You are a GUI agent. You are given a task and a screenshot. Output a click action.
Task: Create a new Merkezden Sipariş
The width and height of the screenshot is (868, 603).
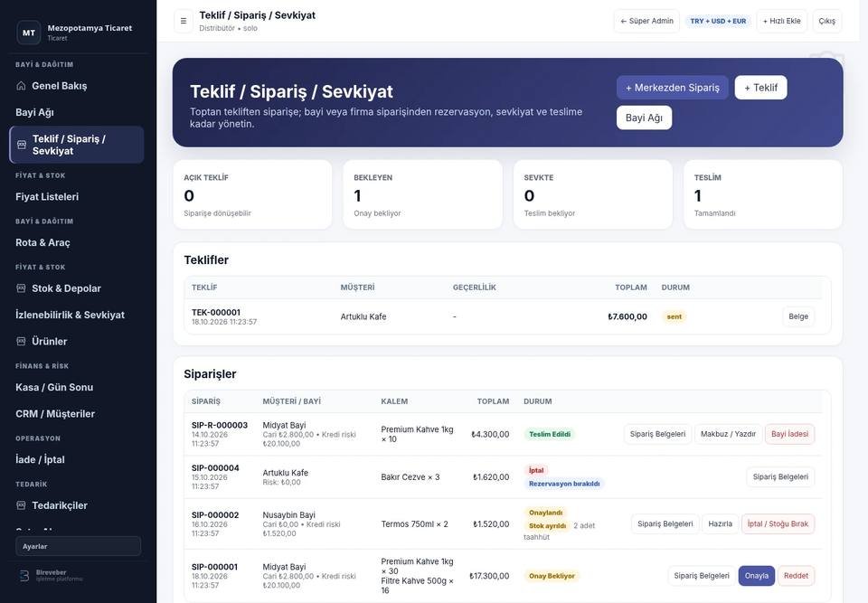(x=673, y=88)
